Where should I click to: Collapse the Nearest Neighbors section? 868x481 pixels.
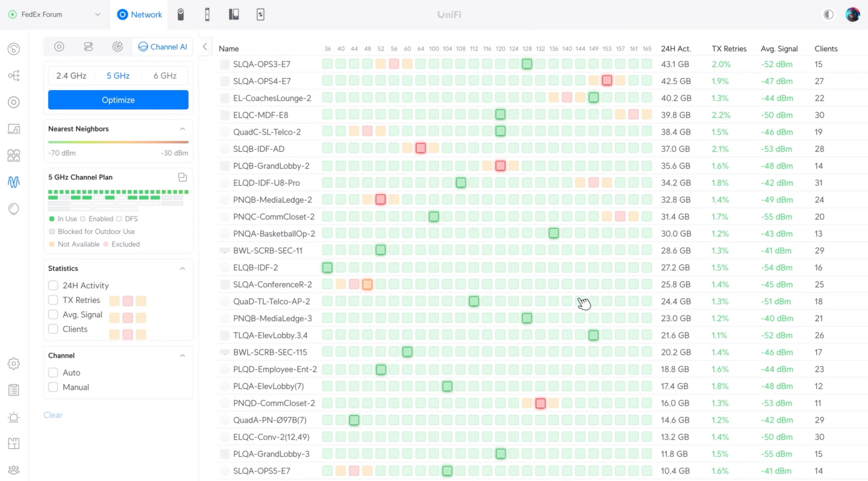click(182, 129)
